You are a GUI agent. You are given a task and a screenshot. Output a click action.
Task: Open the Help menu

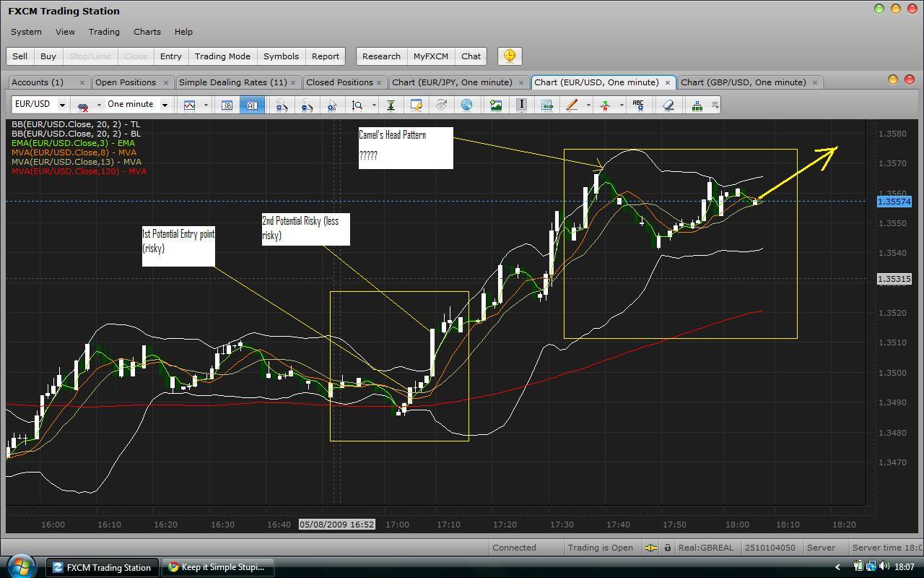[183, 32]
